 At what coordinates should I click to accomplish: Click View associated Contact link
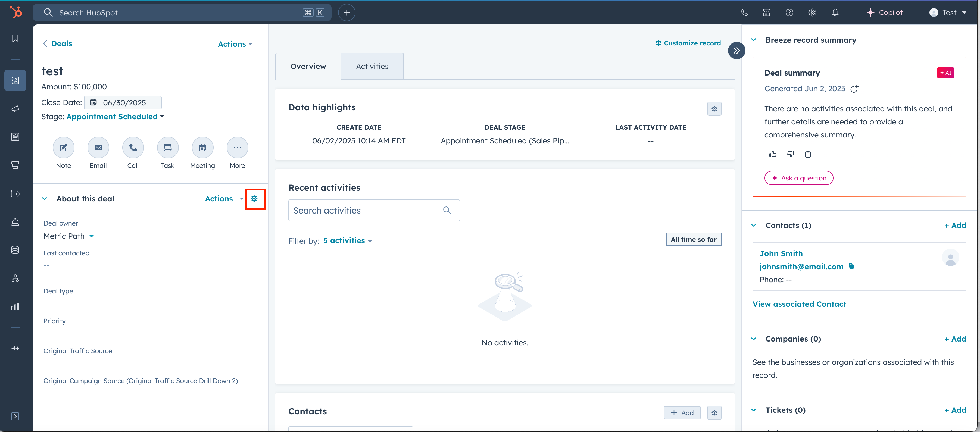[799, 304]
